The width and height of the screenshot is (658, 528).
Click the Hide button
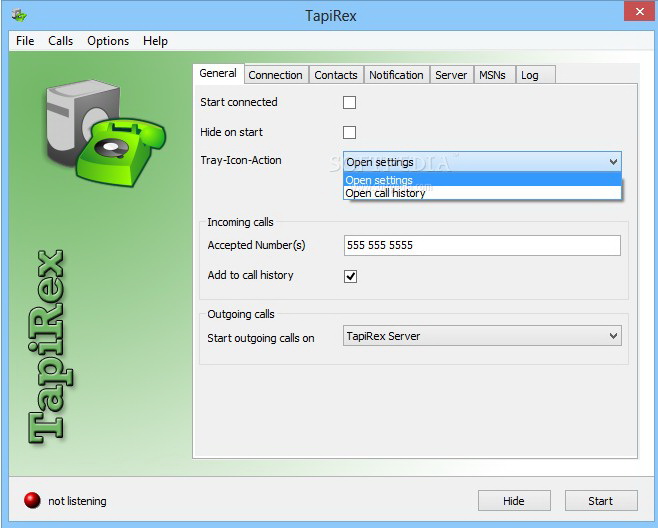(x=514, y=501)
